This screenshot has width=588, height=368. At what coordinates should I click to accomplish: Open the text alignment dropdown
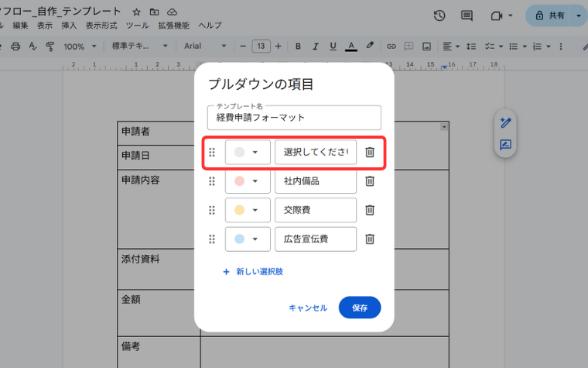[x=452, y=46]
